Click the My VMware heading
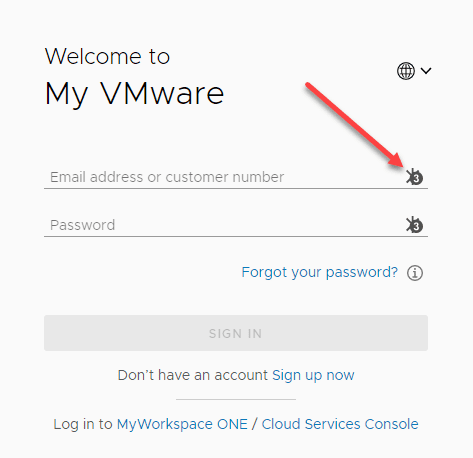The image size is (473, 458). 134,94
